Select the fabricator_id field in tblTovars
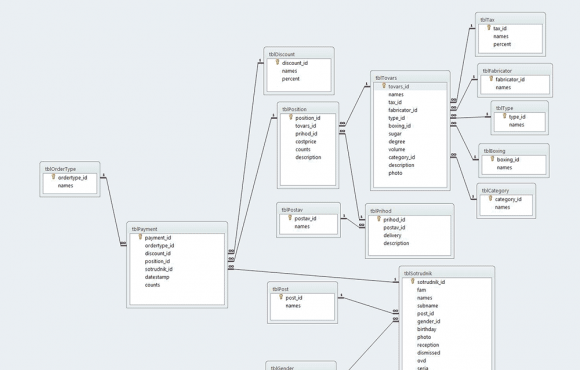Viewport: 580px width, 370px height. 402,110
